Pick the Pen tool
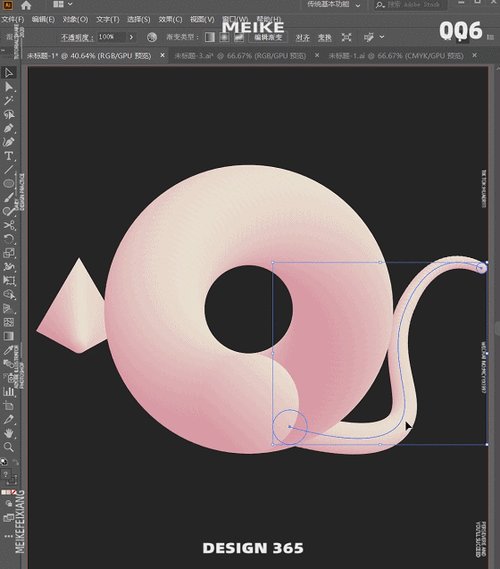 [8, 128]
